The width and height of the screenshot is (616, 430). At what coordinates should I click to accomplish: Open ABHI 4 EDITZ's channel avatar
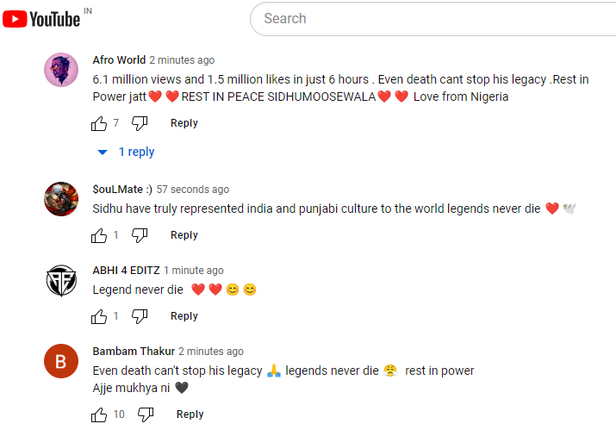(x=62, y=280)
